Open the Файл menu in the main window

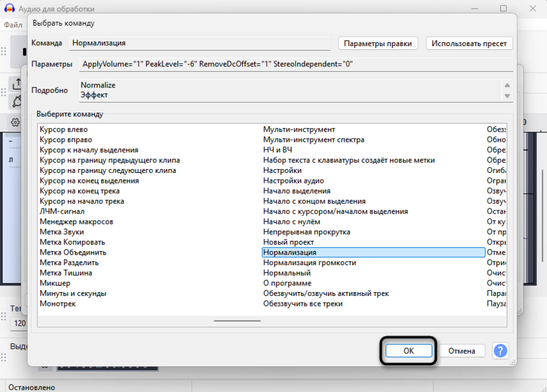tap(13, 25)
